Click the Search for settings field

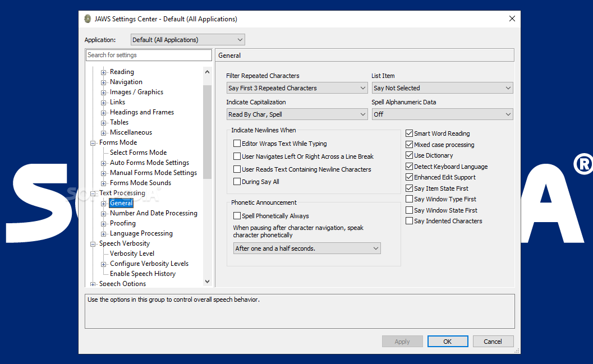click(x=149, y=55)
